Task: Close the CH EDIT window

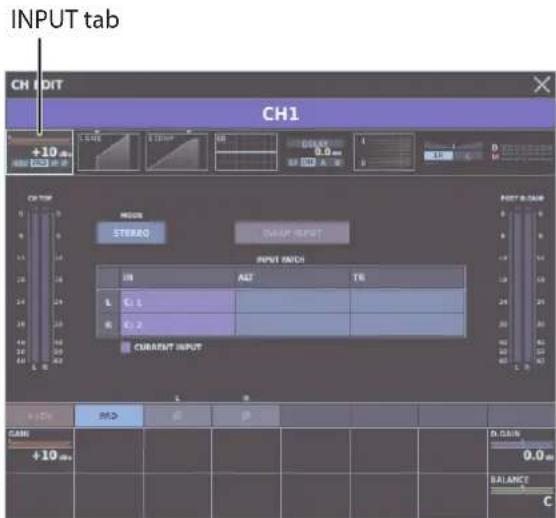Action: click(541, 85)
